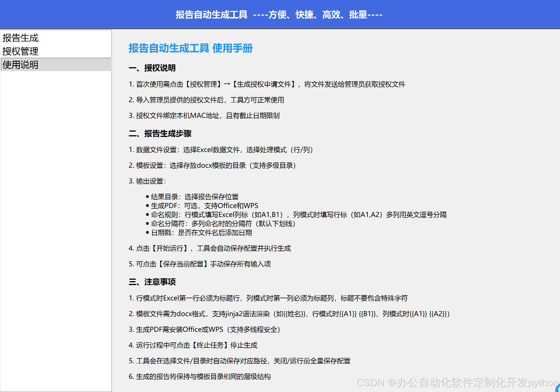Image resolution: width=560 pixels, height=392 pixels.
Task: Click the partial blue circle icon at corner
Action: (557, 389)
